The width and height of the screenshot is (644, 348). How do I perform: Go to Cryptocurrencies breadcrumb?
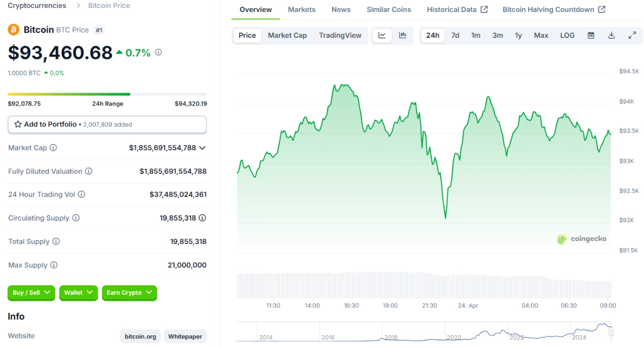(x=37, y=5)
